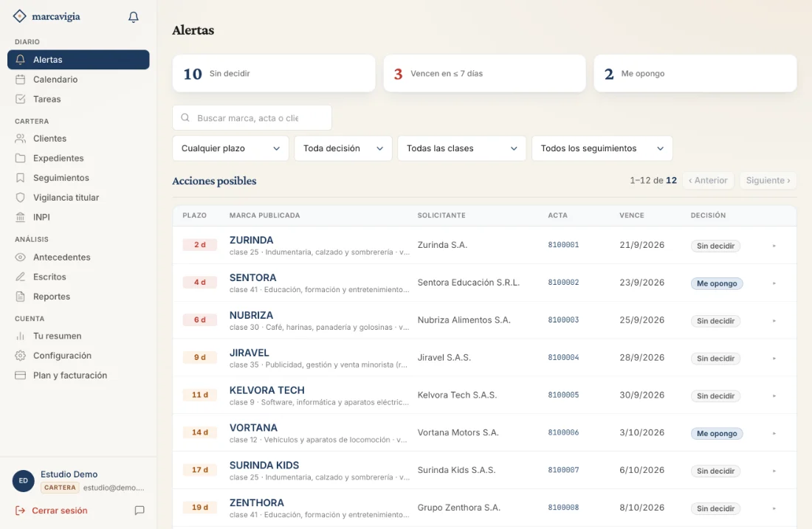The height and width of the screenshot is (529, 812).
Task: Click the search magnifier icon
Action: click(185, 117)
